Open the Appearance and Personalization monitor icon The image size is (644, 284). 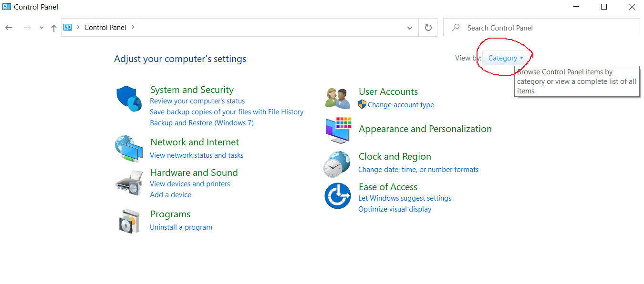(x=338, y=130)
